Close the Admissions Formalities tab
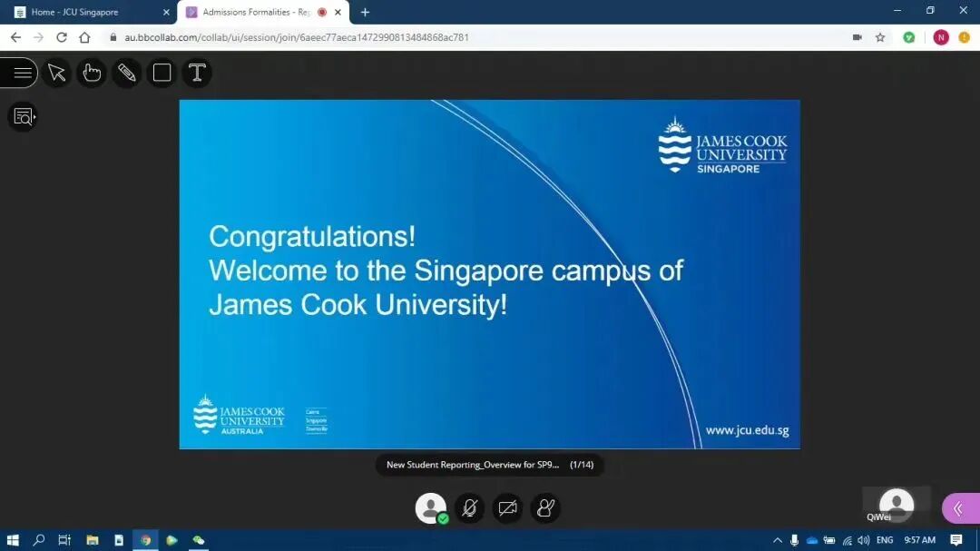980x551 pixels. (338, 12)
